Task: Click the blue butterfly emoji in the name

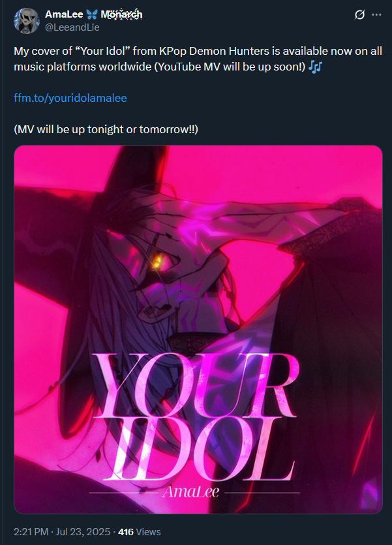Action: (x=92, y=14)
